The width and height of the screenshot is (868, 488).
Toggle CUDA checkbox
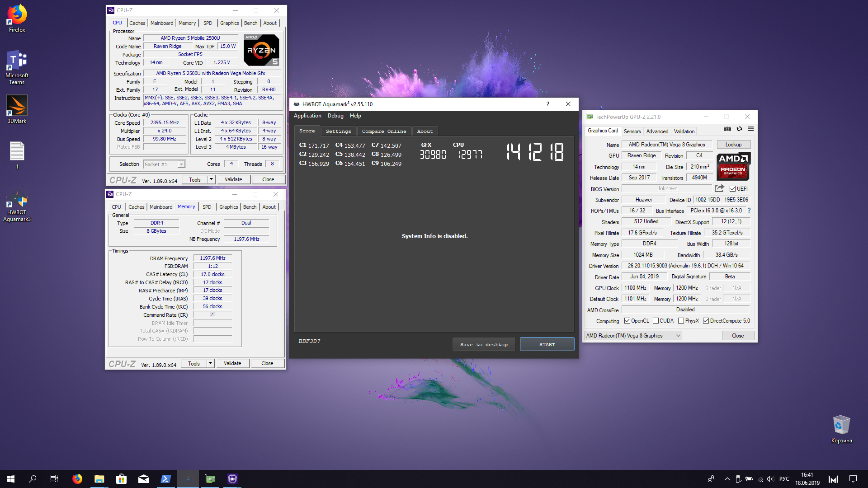click(656, 321)
